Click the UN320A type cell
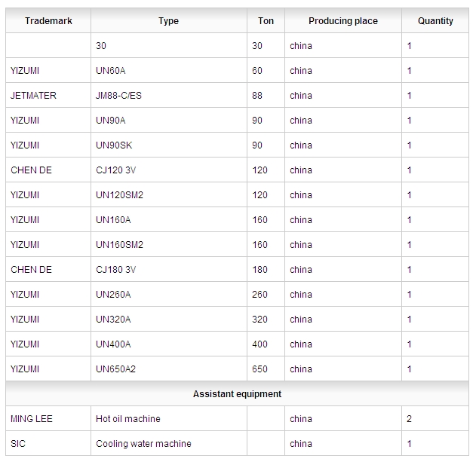Viewport: 476px width, 465px height. coord(169,319)
